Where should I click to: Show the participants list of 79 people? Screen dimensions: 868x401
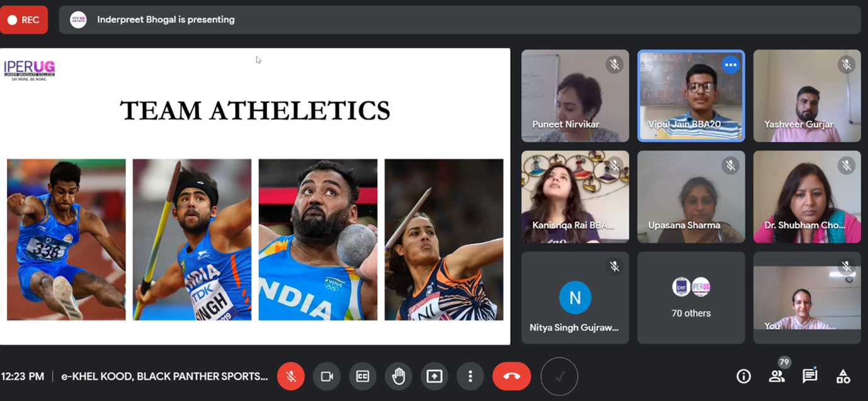coord(777,376)
